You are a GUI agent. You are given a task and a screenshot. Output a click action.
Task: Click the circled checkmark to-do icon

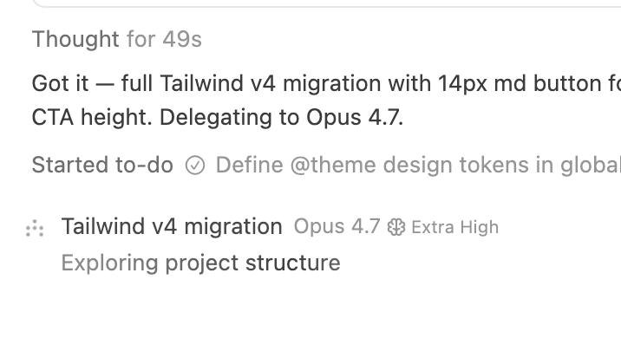coord(195,166)
